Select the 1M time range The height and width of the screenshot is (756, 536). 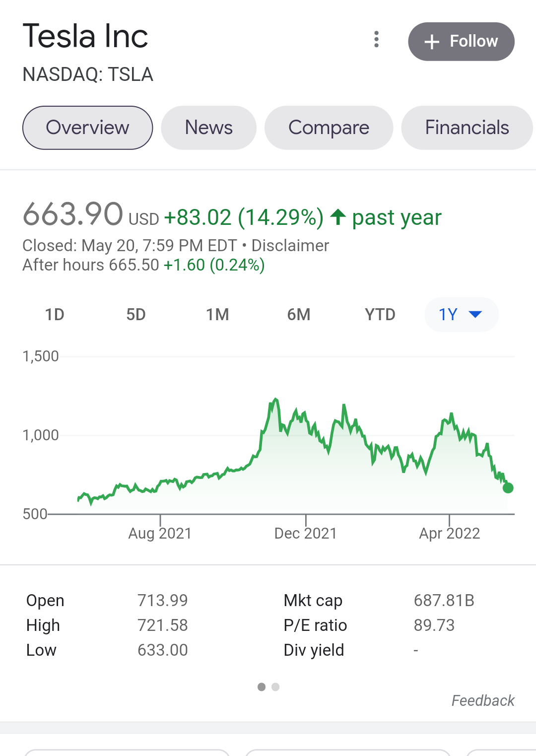217,315
